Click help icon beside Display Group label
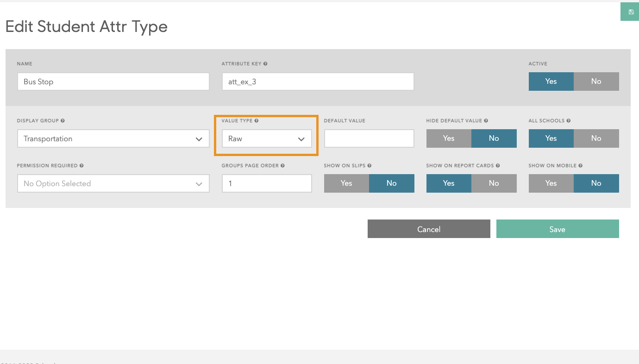639x364 pixels. (x=63, y=121)
